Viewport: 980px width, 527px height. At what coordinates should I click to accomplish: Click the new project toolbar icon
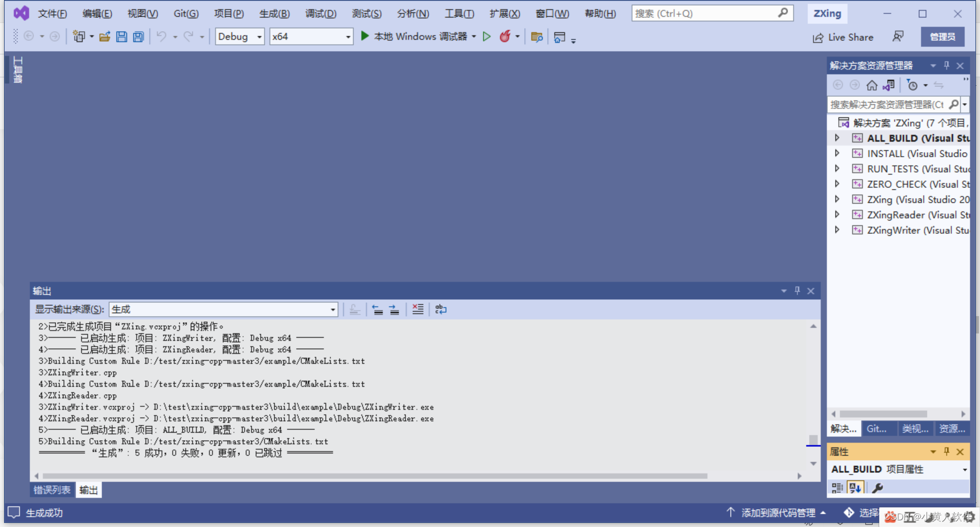[x=79, y=36]
